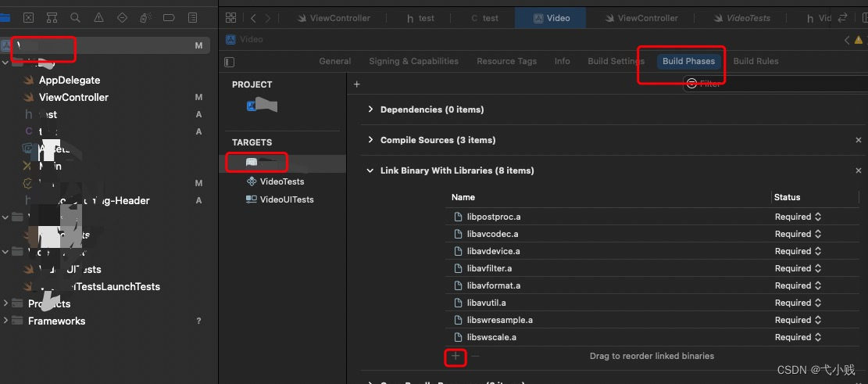Change libavutil.a Required status
This screenshot has width=868, height=384.
click(x=798, y=303)
